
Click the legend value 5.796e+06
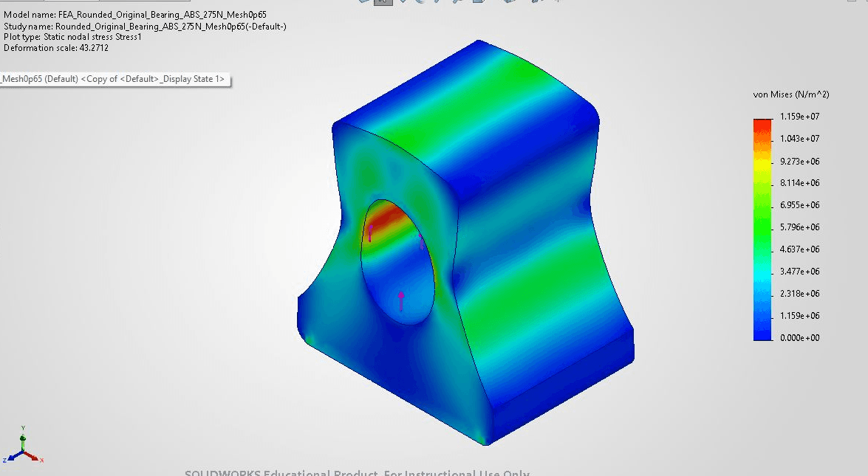pos(799,227)
